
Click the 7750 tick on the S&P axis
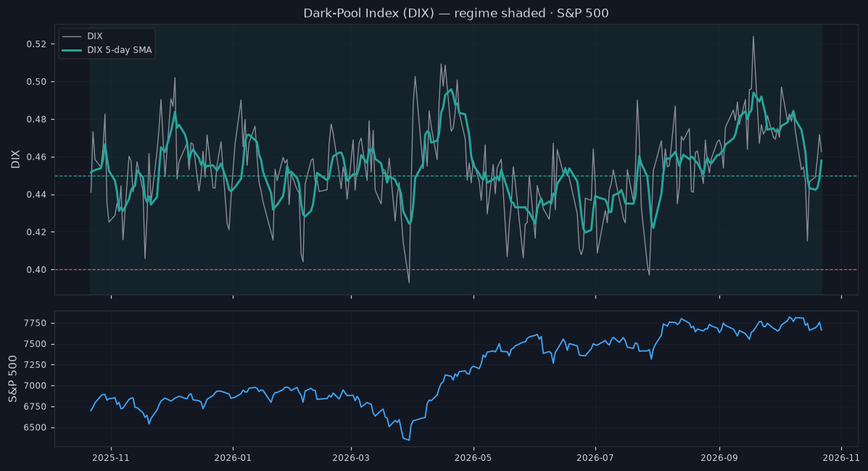(36, 323)
